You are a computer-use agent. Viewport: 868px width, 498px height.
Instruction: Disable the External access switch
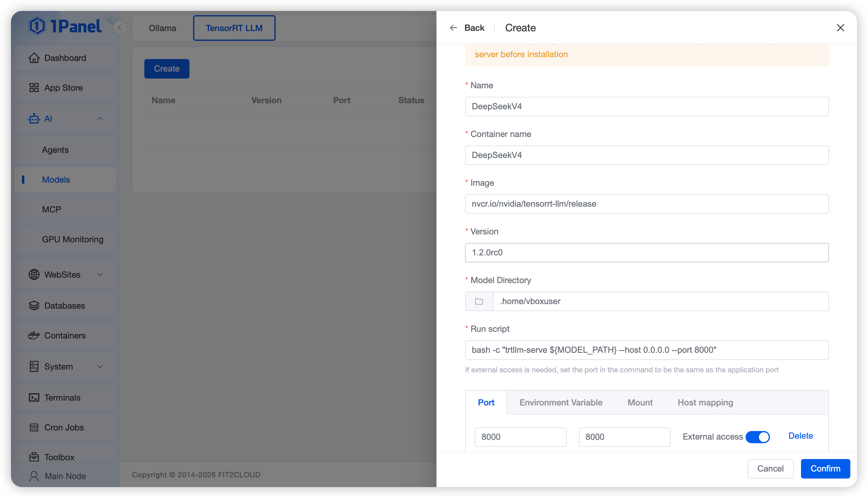click(757, 437)
